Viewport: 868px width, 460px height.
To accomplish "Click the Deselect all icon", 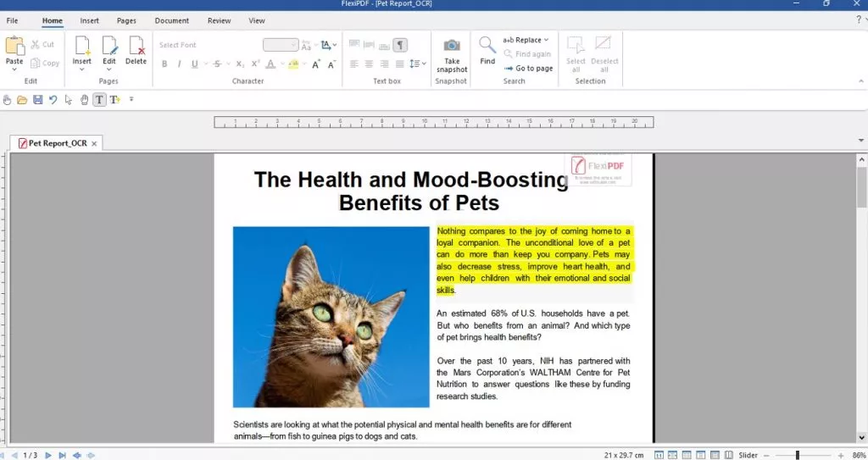I will click(x=603, y=44).
